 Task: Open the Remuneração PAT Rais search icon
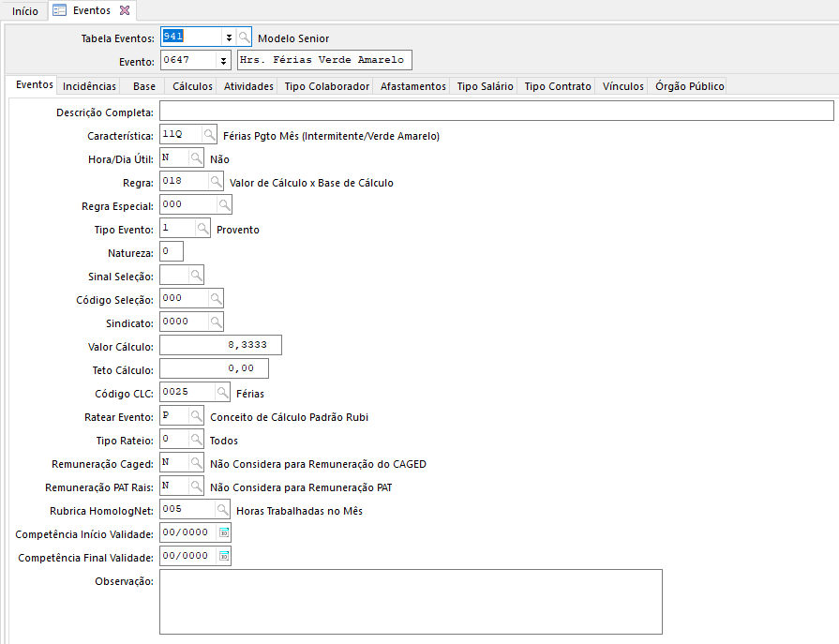196,487
